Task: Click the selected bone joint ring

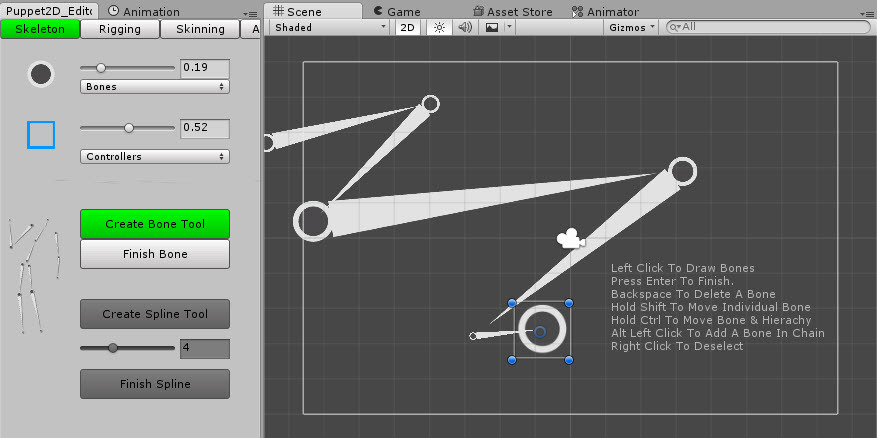Action: coord(541,330)
